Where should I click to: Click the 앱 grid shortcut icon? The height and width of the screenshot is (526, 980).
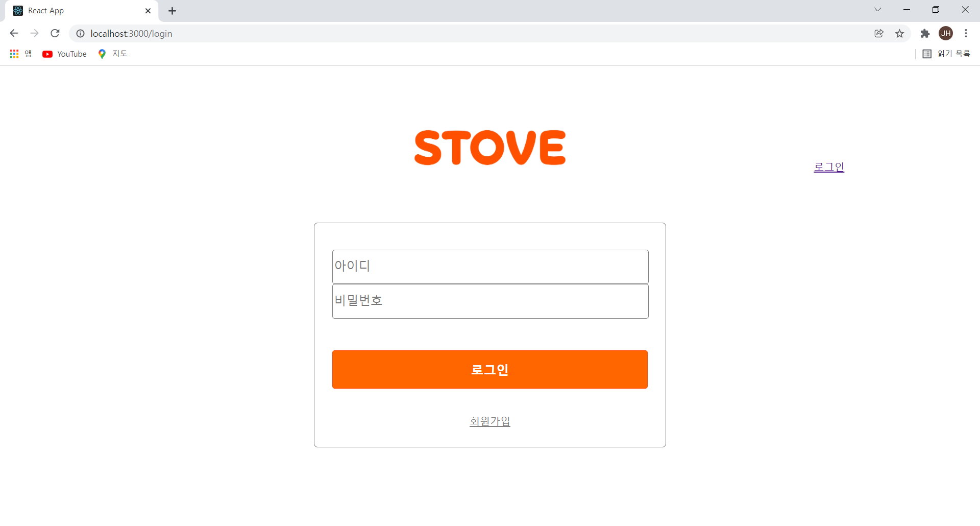click(14, 53)
